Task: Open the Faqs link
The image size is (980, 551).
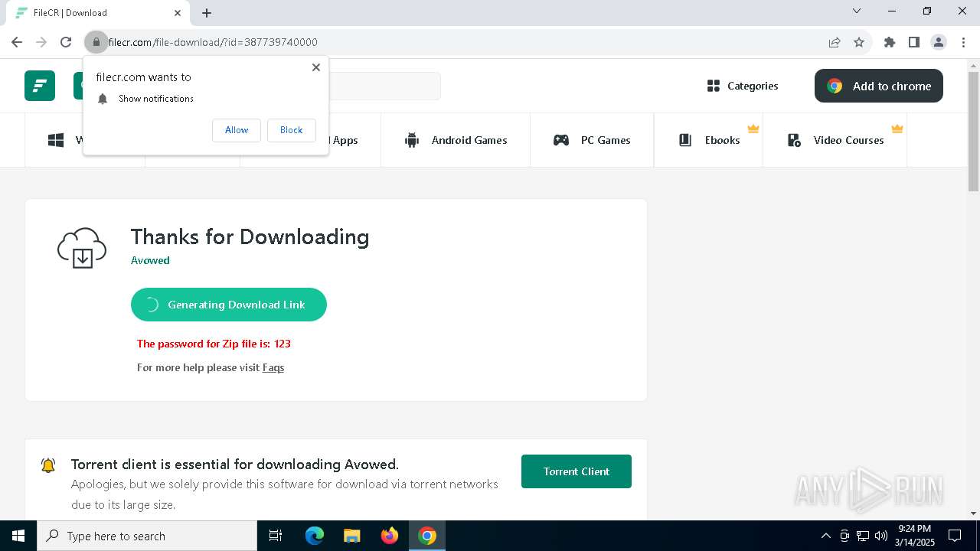Action: 273,367
